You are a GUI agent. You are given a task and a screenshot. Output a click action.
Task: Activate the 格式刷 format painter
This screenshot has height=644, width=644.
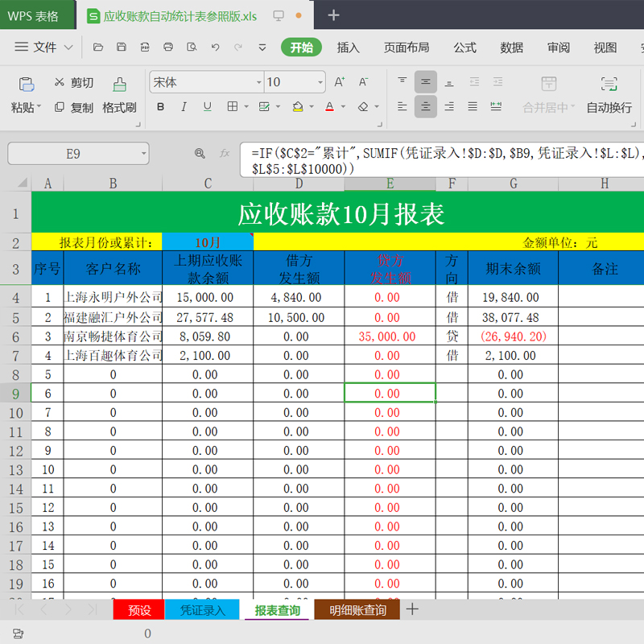119,96
